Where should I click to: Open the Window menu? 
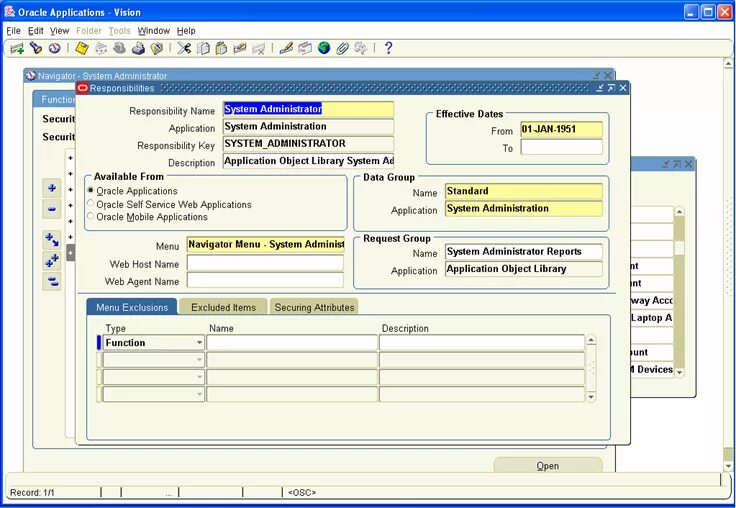point(153,31)
